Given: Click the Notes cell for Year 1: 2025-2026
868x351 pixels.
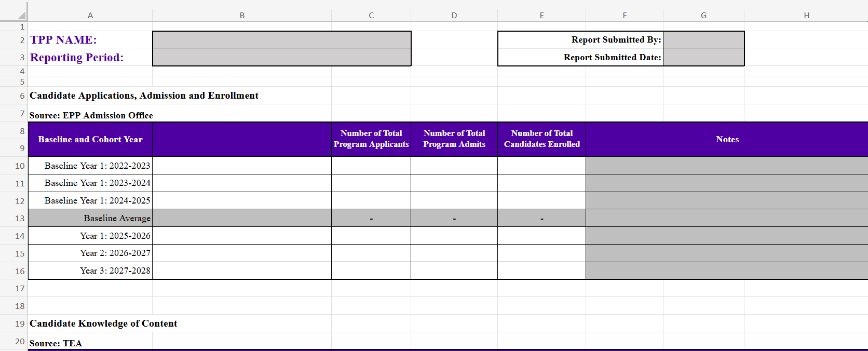Looking at the screenshot, I should pyautogui.click(x=727, y=236).
